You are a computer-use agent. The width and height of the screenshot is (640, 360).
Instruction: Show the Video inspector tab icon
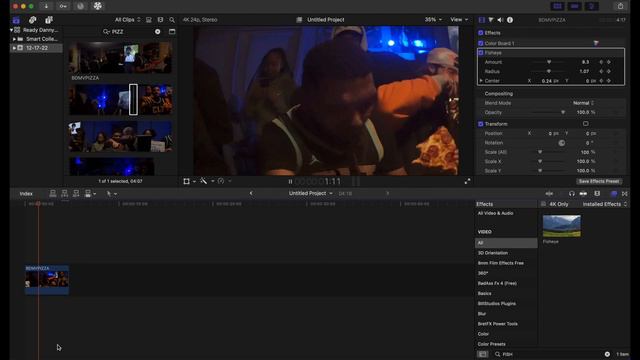click(x=482, y=20)
